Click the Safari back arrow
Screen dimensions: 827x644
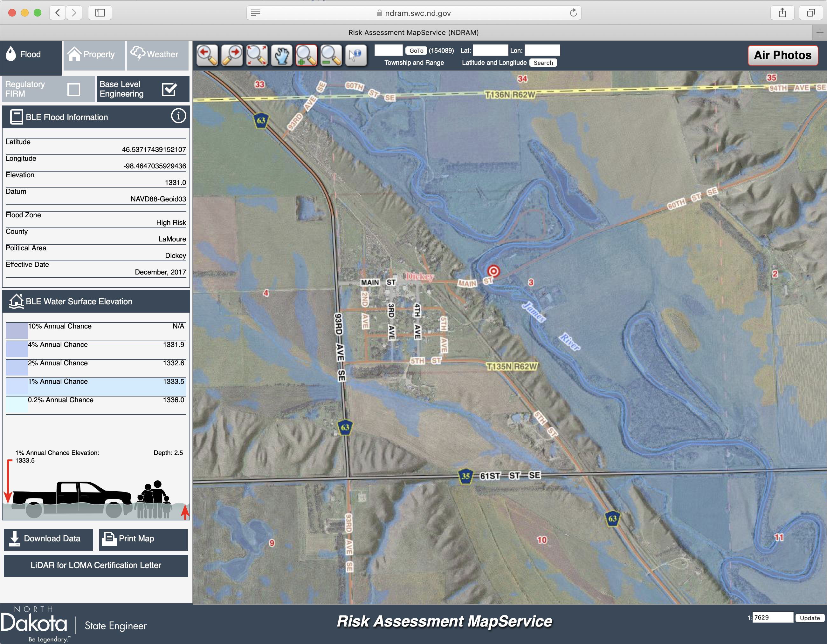tap(58, 13)
